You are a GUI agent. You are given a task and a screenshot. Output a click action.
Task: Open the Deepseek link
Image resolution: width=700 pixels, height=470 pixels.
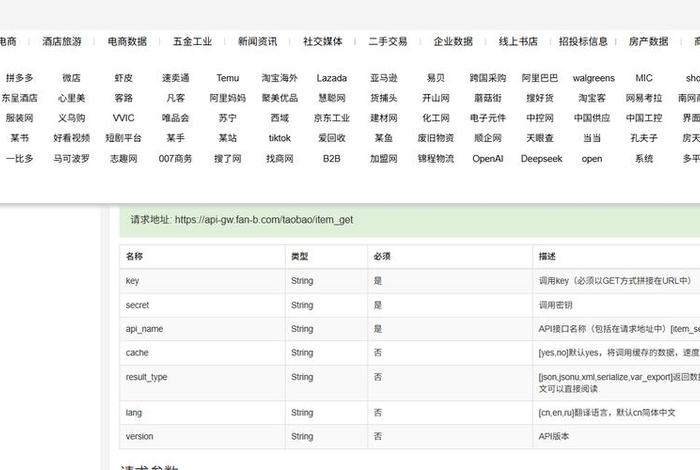[541, 158]
